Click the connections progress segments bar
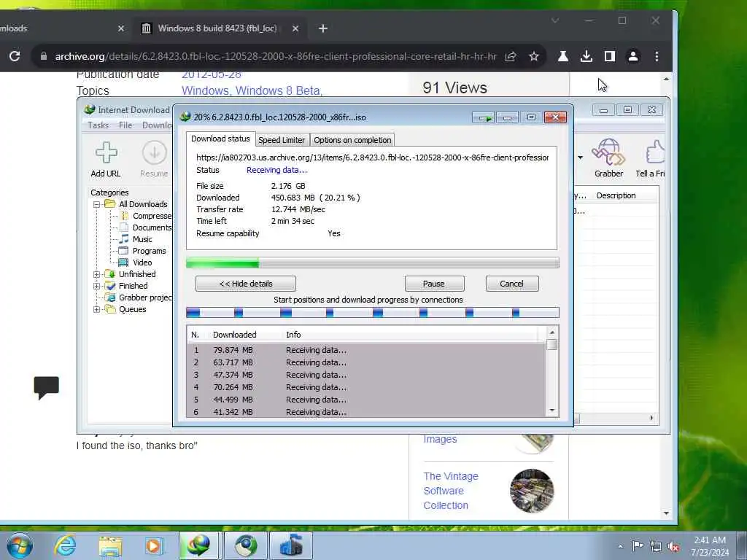Image resolution: width=747 pixels, height=560 pixels. click(x=372, y=313)
